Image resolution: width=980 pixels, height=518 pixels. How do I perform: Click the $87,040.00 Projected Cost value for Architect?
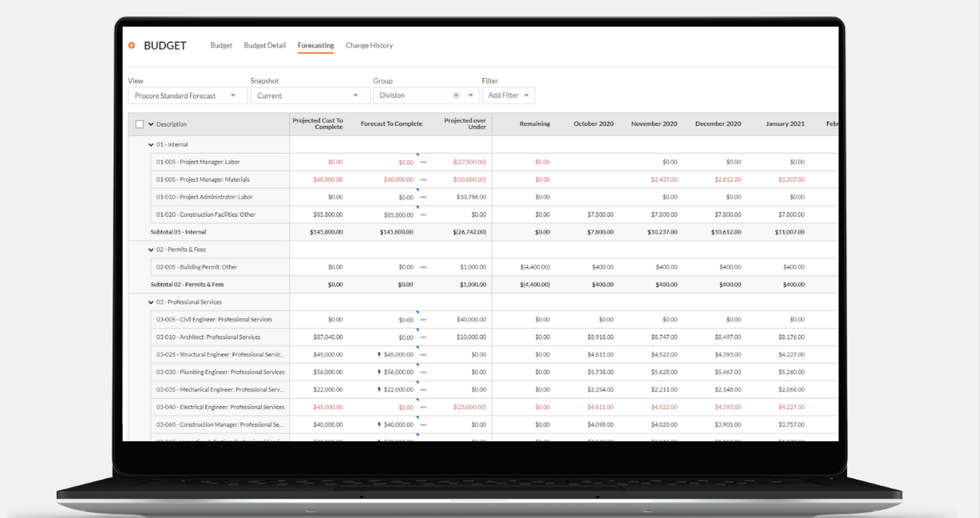tap(328, 337)
